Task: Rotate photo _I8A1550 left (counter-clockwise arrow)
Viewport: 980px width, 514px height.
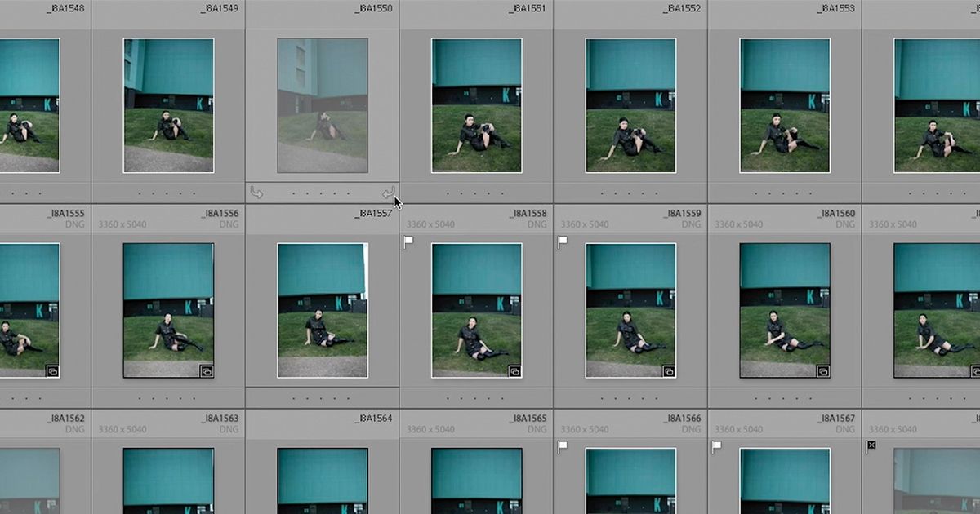Action: pos(256,193)
